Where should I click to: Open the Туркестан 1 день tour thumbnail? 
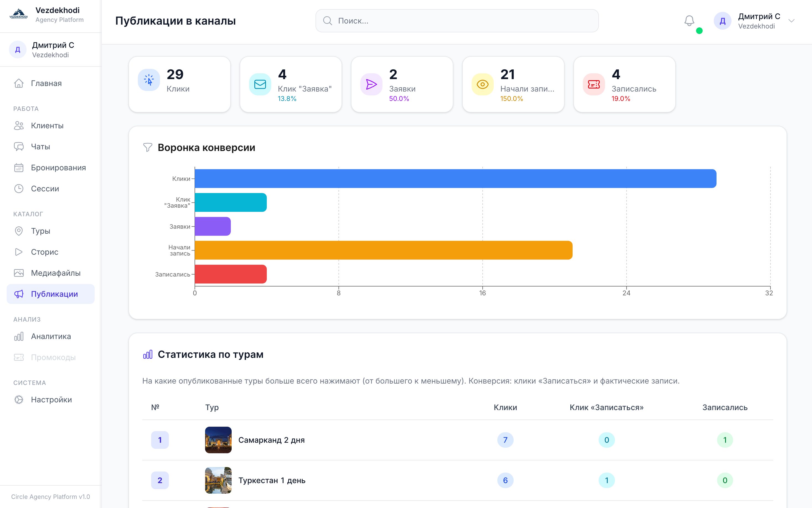pyautogui.click(x=218, y=480)
